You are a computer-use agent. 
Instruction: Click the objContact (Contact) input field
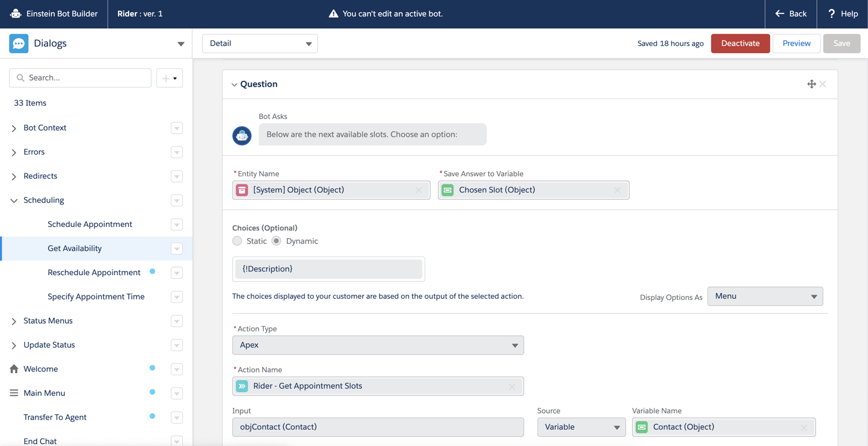[x=378, y=427]
